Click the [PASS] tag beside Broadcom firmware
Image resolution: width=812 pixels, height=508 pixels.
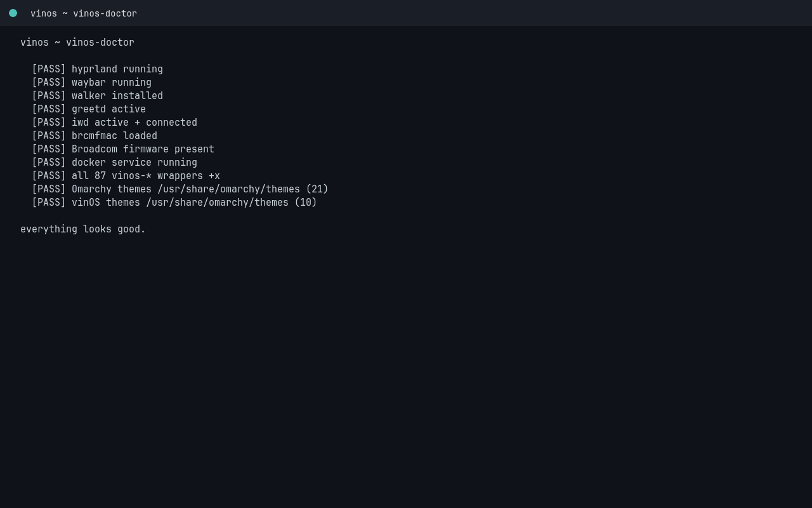click(49, 149)
